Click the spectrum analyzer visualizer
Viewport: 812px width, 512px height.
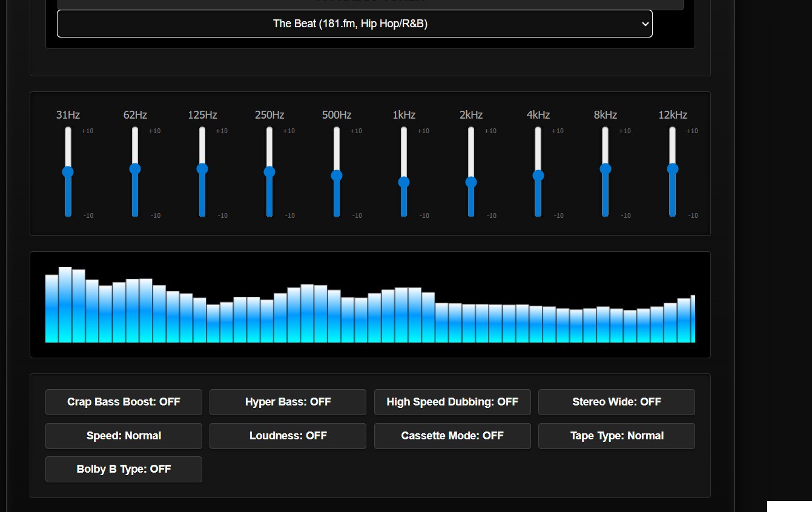coord(370,304)
